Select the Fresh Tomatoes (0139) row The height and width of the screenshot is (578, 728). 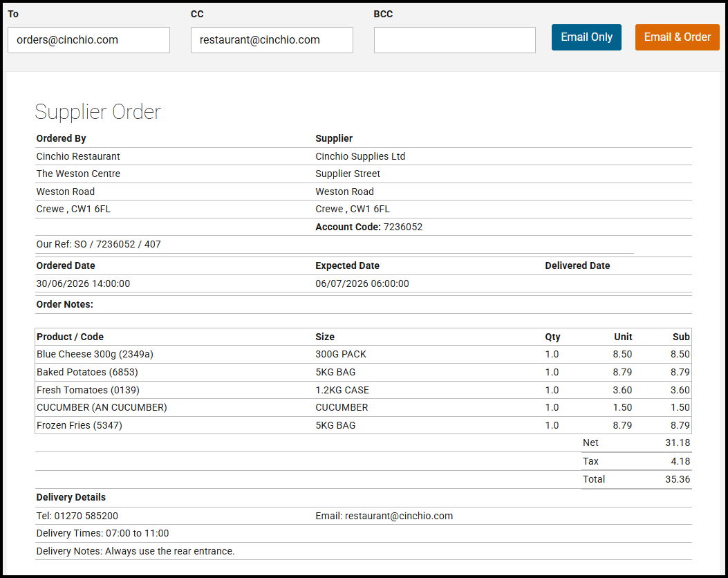tap(363, 390)
